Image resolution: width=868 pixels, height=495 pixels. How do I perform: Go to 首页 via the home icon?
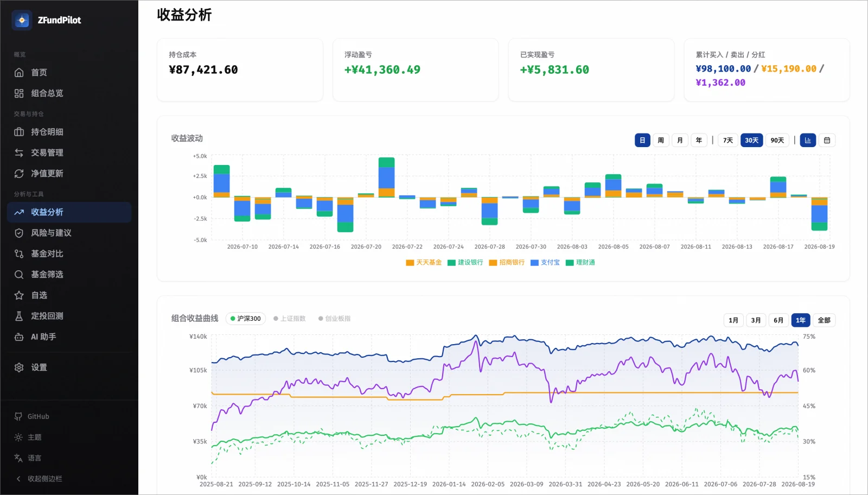(x=19, y=72)
